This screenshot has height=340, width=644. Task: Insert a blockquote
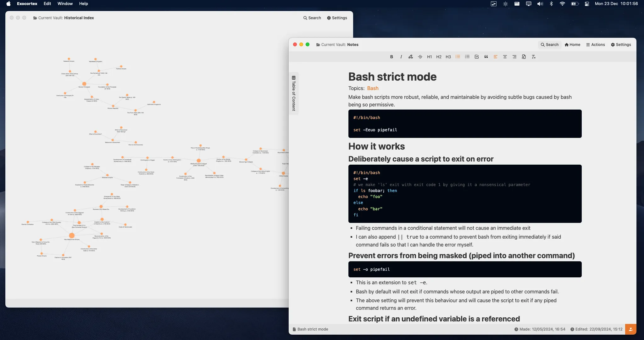tap(486, 57)
